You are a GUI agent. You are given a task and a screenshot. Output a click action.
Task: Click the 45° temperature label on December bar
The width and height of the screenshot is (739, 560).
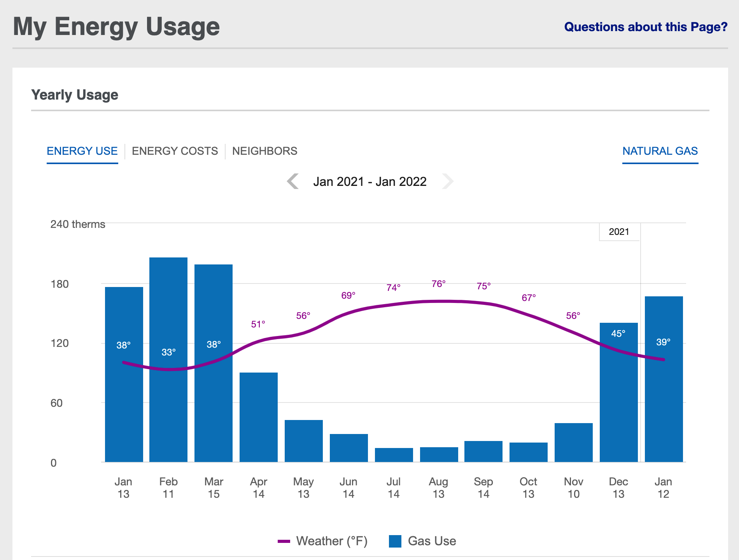[618, 334]
